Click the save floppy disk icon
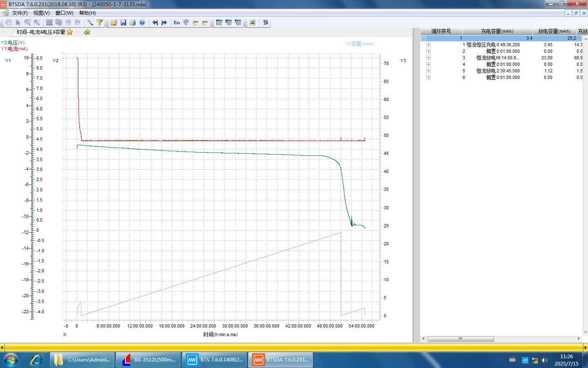 [x=123, y=22]
